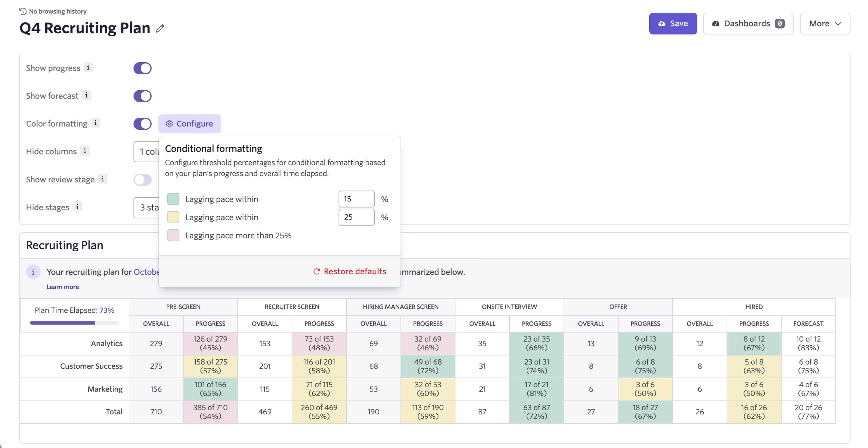Click info icon next to Show progress
Image resolution: width=868 pixels, height=448 pixels.
[88, 67]
